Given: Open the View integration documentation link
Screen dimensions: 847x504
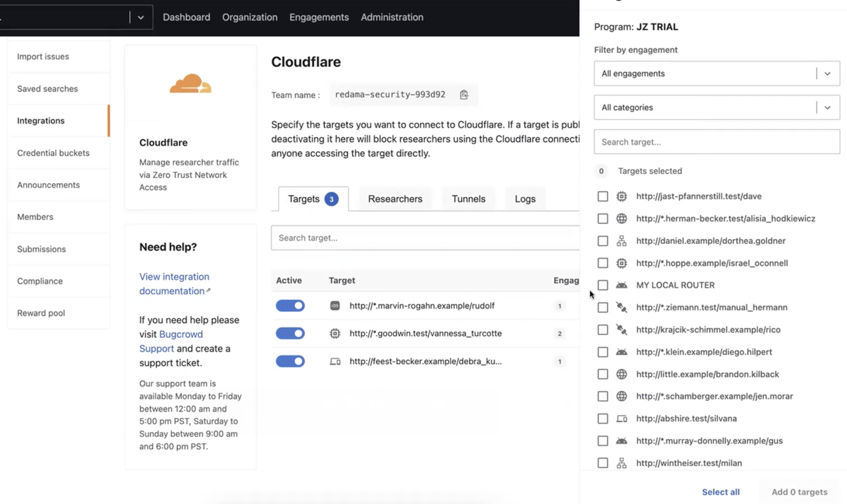Looking at the screenshot, I should [175, 284].
